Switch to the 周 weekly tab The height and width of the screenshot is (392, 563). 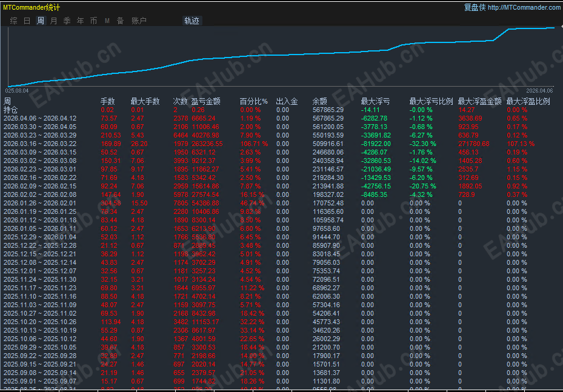(x=40, y=20)
